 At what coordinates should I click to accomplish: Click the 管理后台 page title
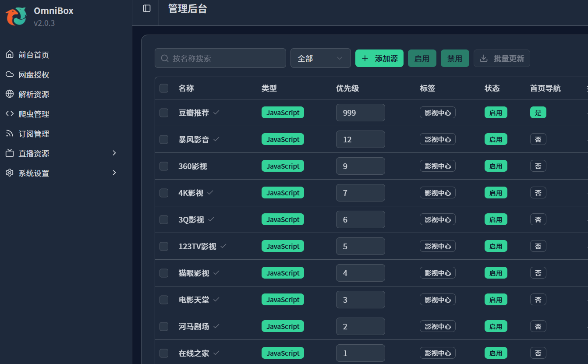click(188, 9)
